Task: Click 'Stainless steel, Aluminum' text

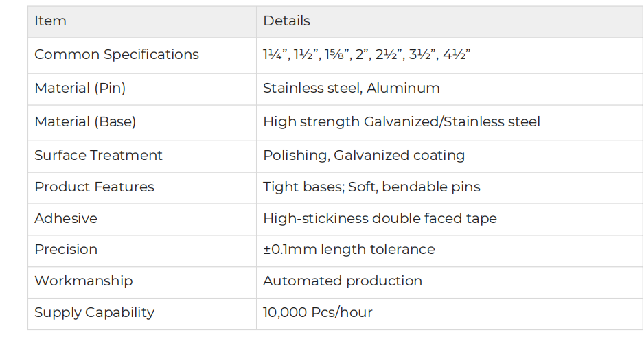Action: [x=352, y=89]
